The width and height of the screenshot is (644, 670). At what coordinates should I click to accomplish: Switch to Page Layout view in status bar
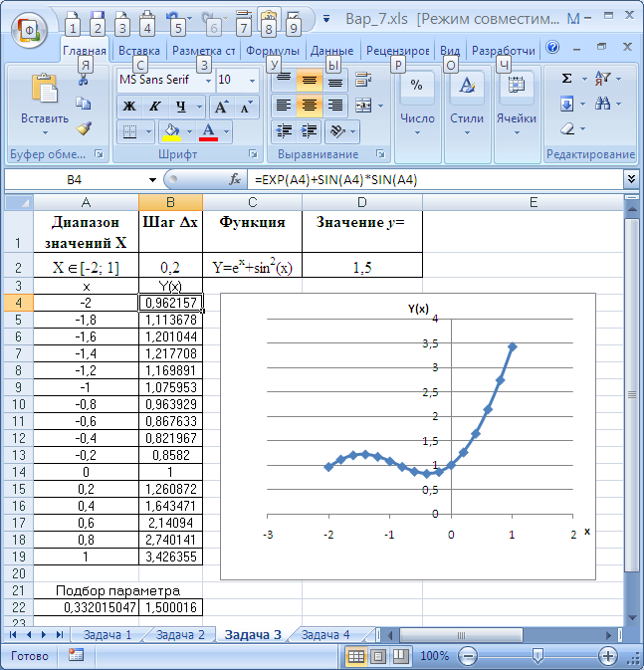pos(377,657)
